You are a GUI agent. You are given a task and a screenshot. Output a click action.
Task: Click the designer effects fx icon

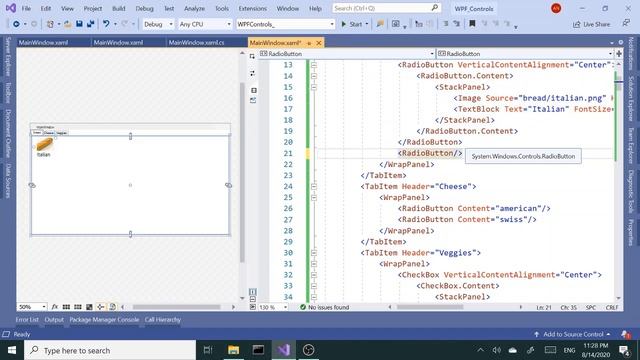[55, 307]
